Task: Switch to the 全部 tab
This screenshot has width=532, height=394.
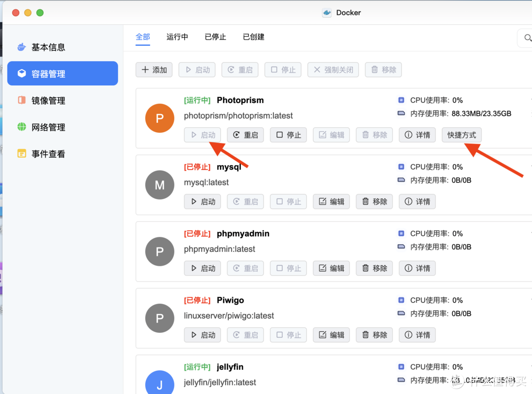Action: pyautogui.click(x=143, y=36)
